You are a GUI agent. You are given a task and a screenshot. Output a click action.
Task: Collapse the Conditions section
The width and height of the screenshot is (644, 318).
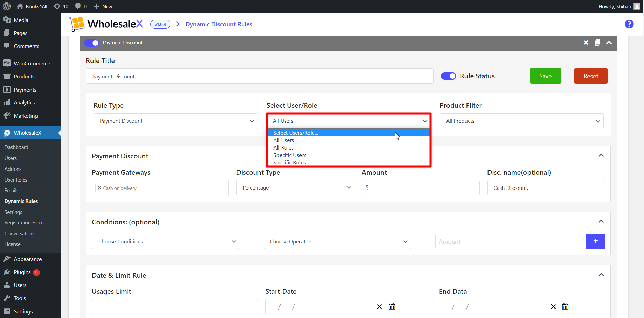[601, 221]
